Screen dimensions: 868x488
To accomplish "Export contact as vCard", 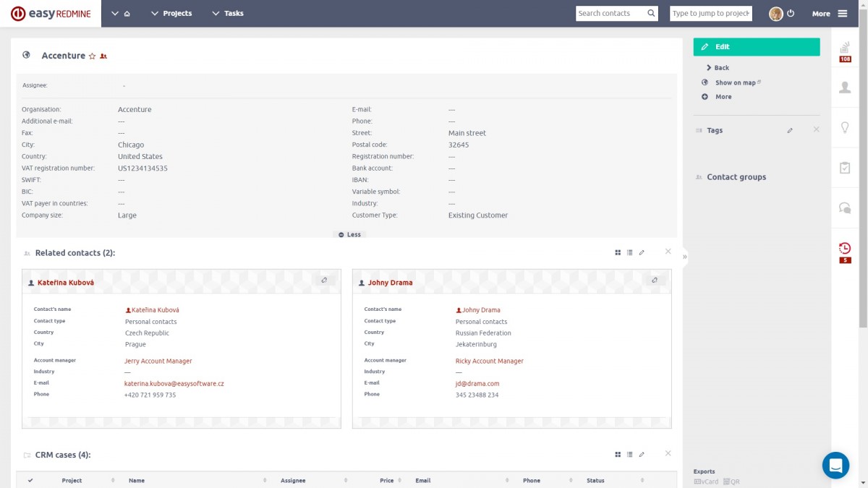I will (706, 481).
